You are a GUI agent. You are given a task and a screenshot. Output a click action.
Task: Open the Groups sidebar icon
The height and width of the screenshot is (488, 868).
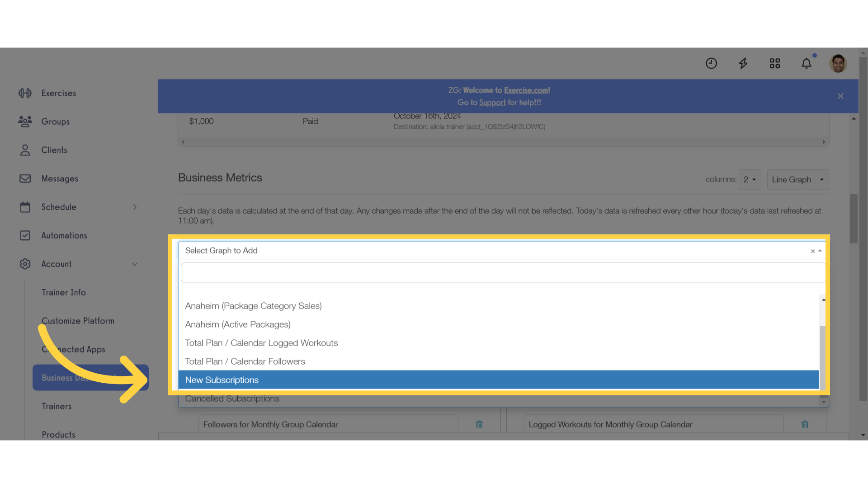pyautogui.click(x=25, y=121)
